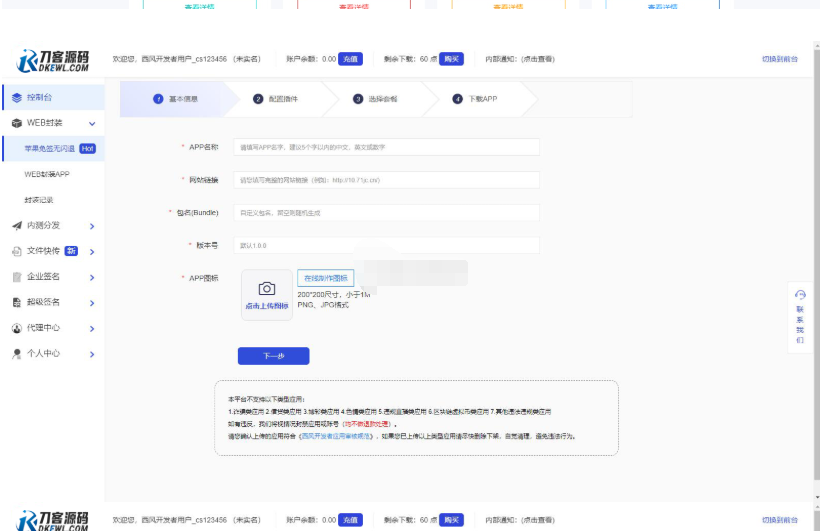This screenshot has width=820, height=531.
Task: Click 点击上传图标 upload text
Action: point(267,306)
